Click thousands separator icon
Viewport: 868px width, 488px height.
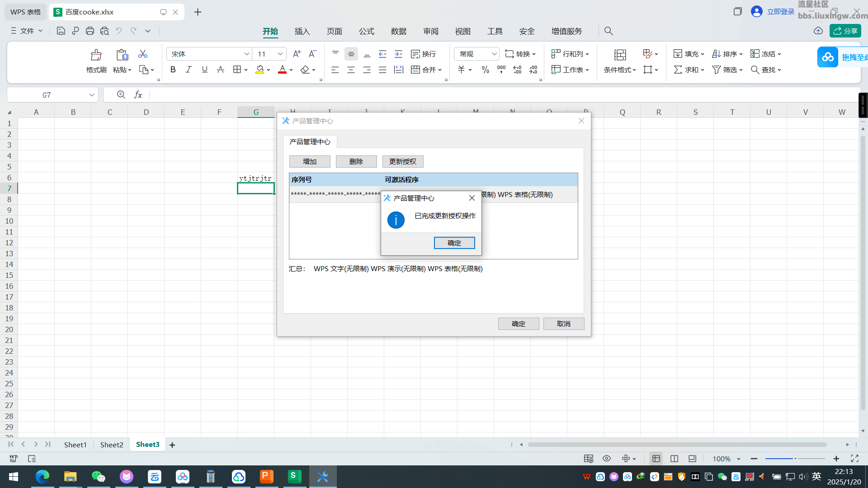click(x=501, y=70)
